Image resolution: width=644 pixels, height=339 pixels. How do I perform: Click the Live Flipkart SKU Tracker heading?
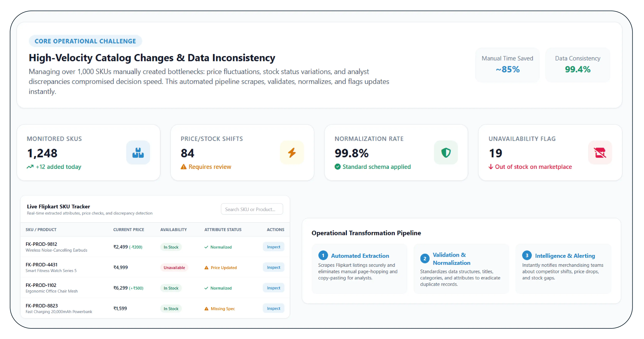point(59,206)
